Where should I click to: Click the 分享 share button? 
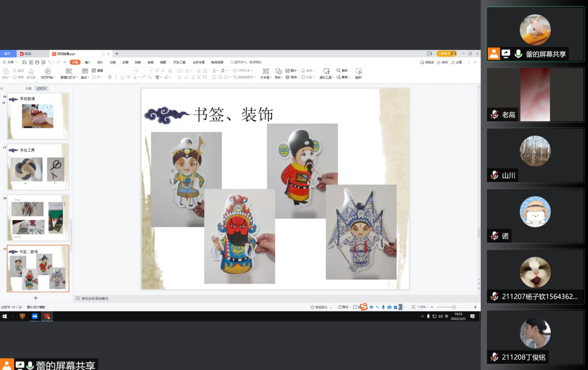457,62
